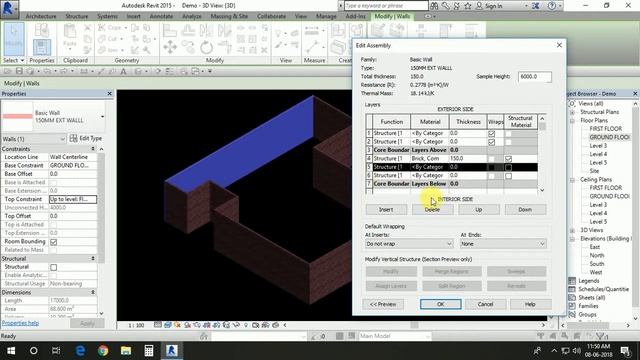Screen dimensions: 640x360
Task: Collapse the Ceiling Plans node in the Project Browser
Action: pyautogui.click(x=572, y=180)
